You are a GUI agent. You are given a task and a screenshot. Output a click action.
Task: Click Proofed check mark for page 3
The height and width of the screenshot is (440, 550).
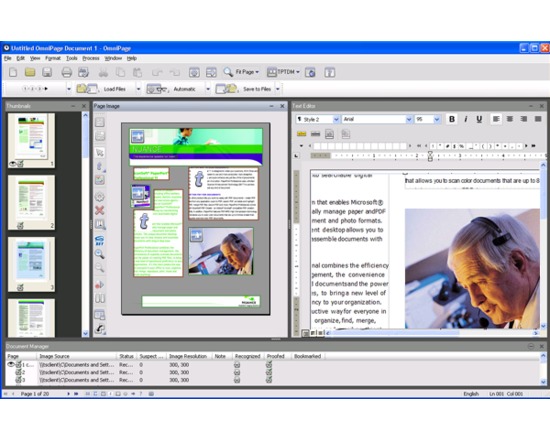pos(269,380)
